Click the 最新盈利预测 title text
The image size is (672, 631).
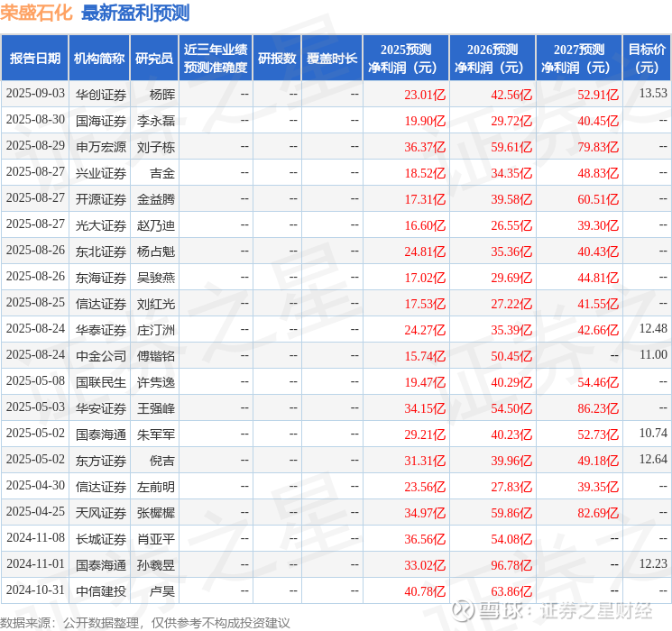pyautogui.click(x=135, y=13)
